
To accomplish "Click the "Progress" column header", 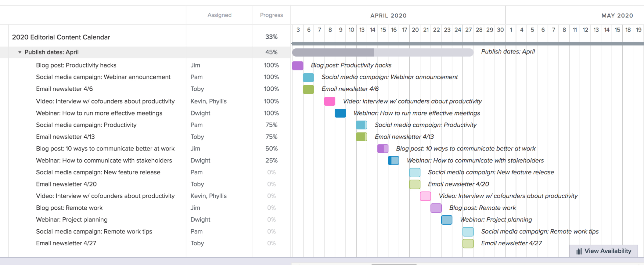I will click(271, 15).
